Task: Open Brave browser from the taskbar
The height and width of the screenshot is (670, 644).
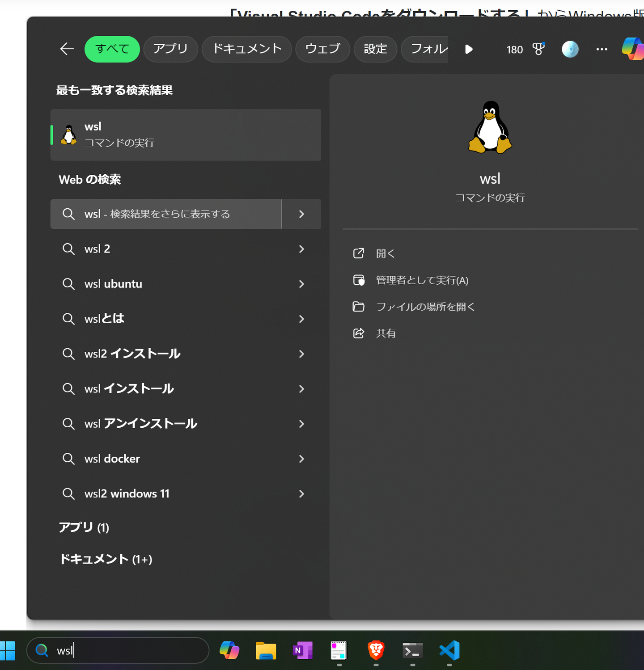Action: [376, 650]
